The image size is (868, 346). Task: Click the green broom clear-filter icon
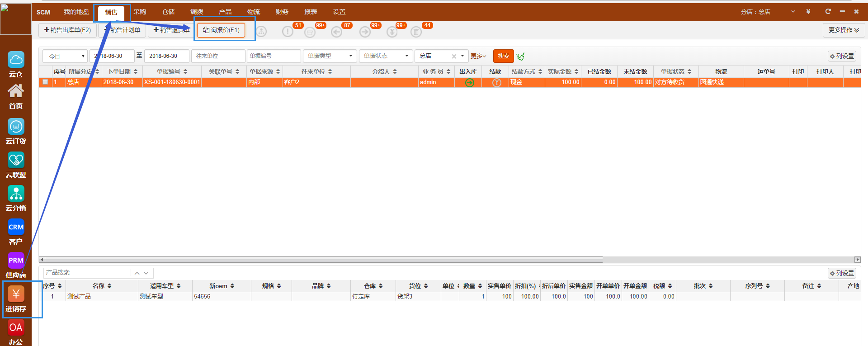521,56
